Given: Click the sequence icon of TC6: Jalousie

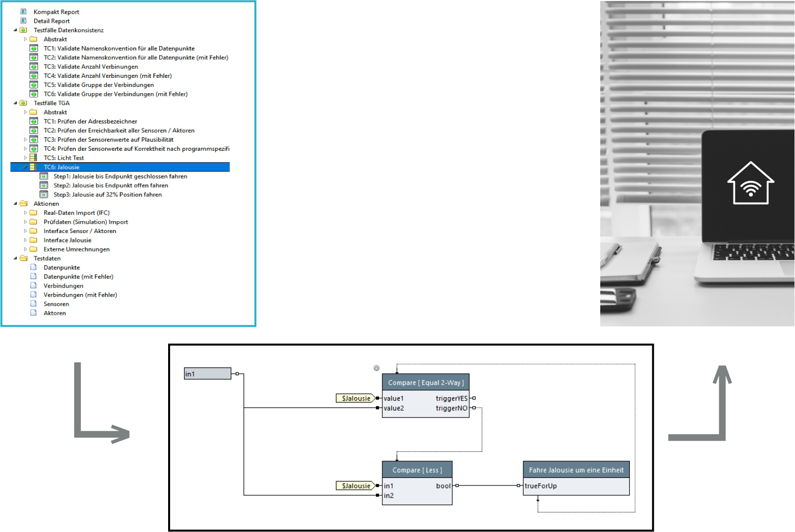Looking at the screenshot, I should coord(33,167).
